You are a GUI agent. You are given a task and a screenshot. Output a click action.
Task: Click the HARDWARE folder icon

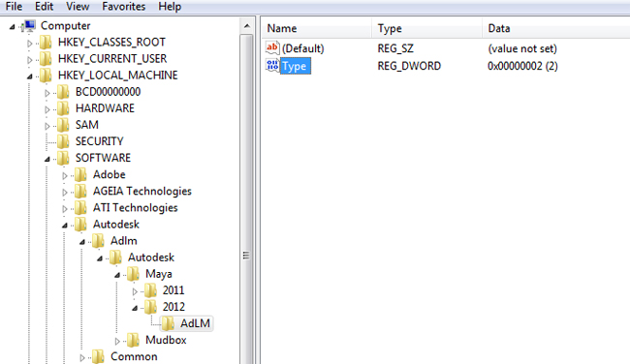tap(63, 108)
